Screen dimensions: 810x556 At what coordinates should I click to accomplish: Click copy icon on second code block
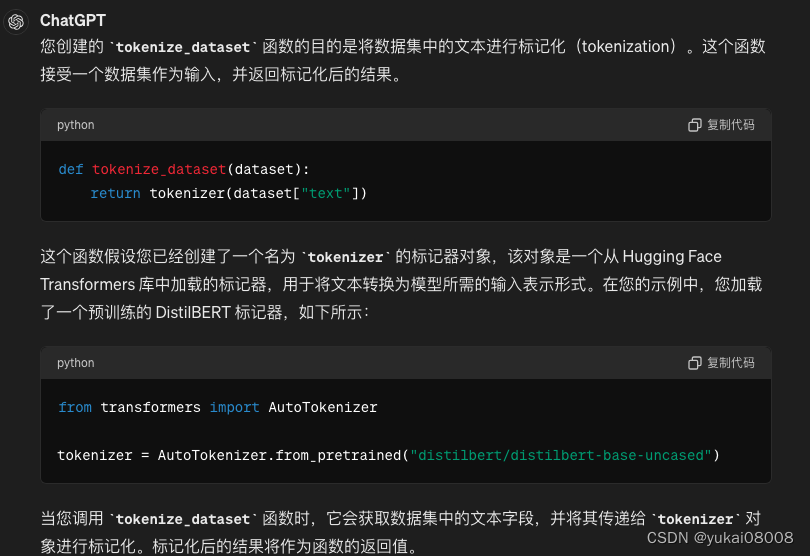click(694, 363)
